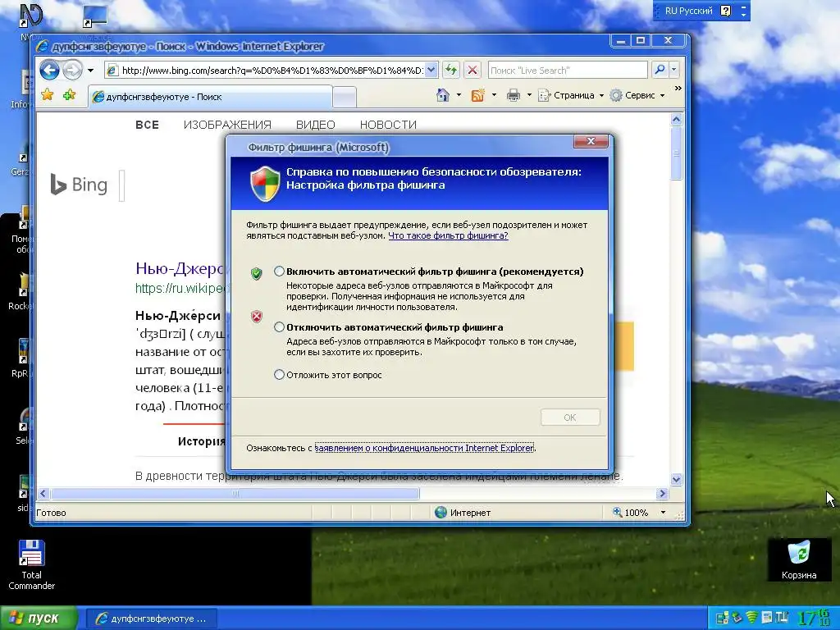Image resolution: width=840 pixels, height=630 pixels.
Task: Select the дупфснгзвфеуютуе - Поиск tab
Action: [211, 97]
